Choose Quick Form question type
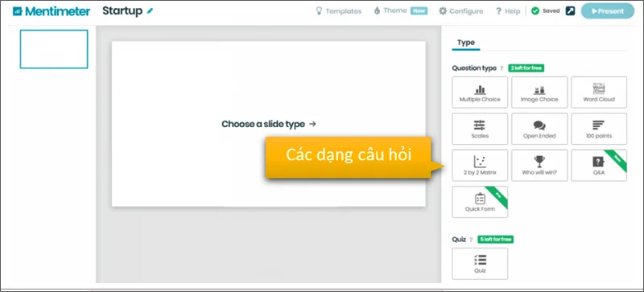 (x=480, y=202)
